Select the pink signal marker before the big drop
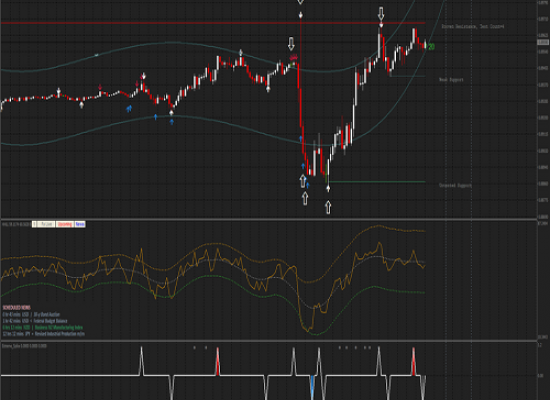This screenshot has height=400, width=550. (x=294, y=57)
